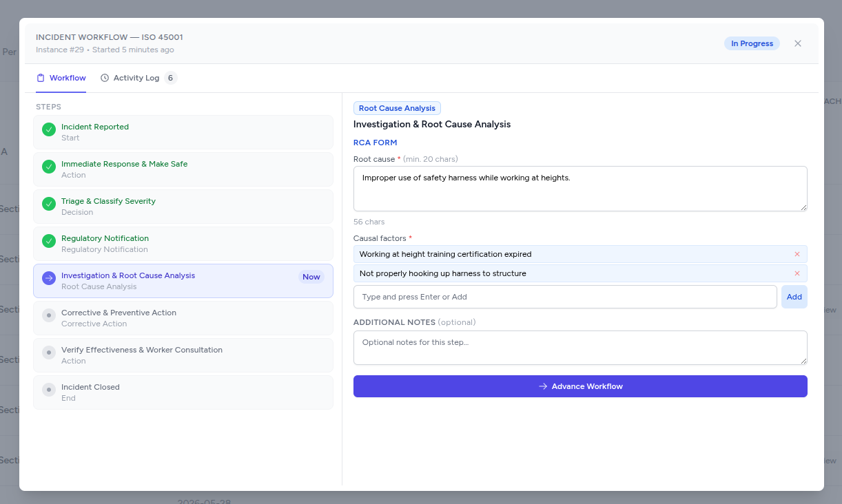Click the STEPS section label
842x504 pixels.
coord(48,107)
